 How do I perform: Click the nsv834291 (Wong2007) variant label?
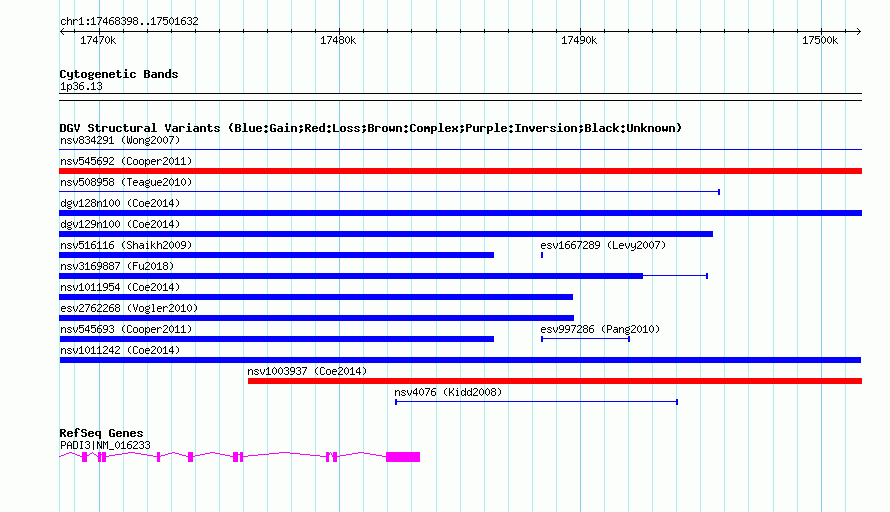point(120,140)
